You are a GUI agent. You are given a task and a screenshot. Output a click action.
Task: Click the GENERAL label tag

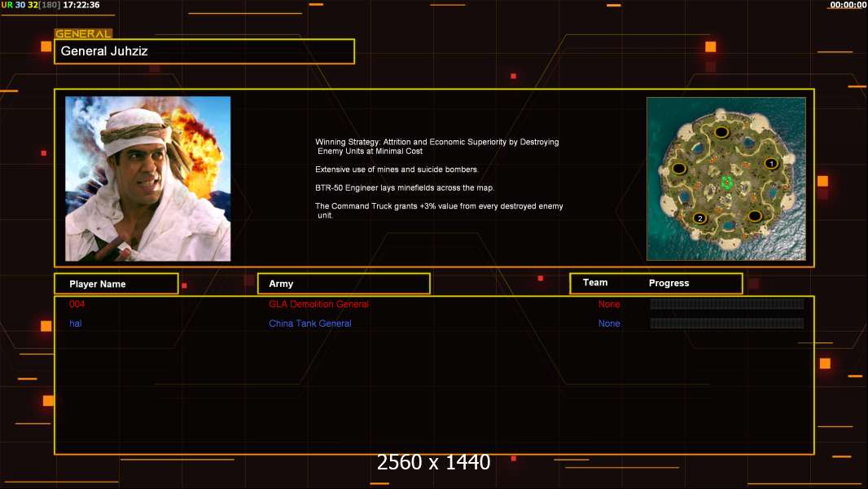[x=83, y=33]
